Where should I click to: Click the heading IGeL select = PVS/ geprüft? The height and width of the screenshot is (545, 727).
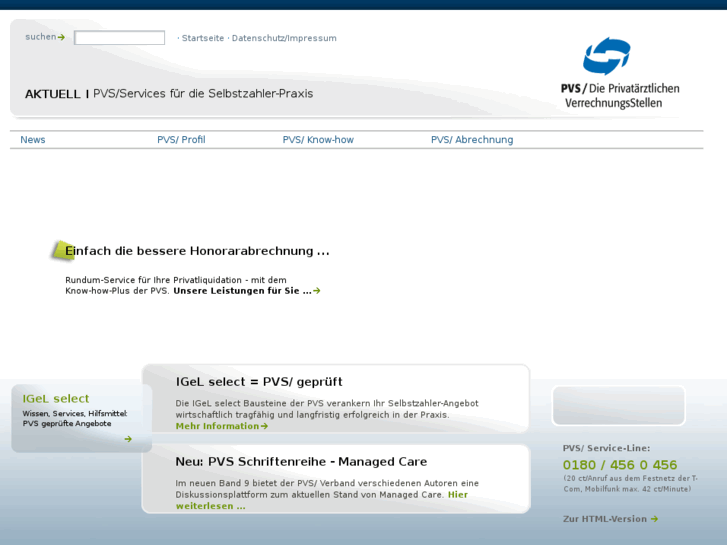pyautogui.click(x=259, y=382)
